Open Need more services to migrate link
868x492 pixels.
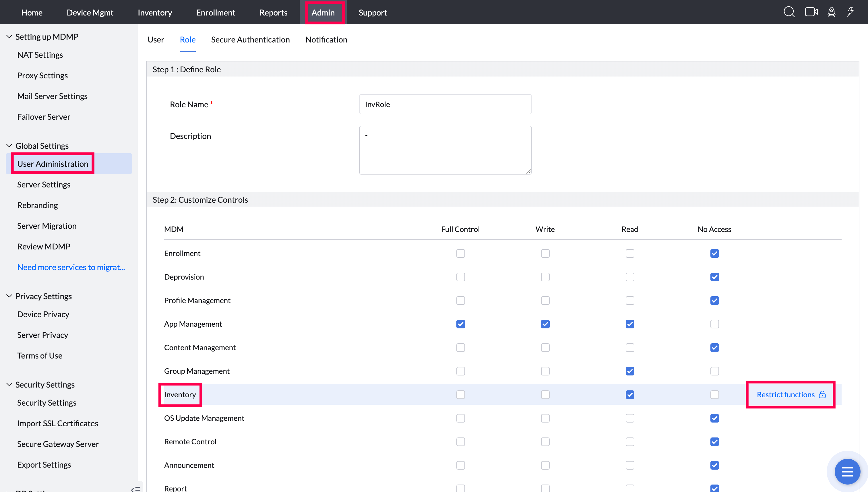71,267
